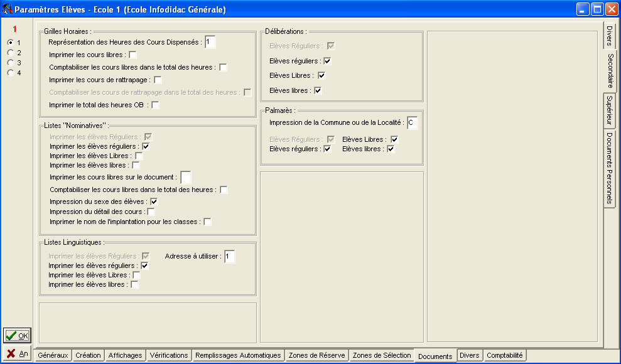Minimize the Paramètres Elèves window
Image resolution: width=621 pixels, height=364 pixels.
tap(583, 9)
